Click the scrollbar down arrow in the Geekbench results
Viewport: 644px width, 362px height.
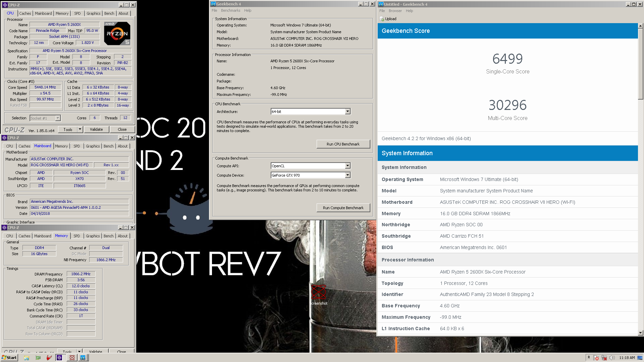click(x=640, y=333)
